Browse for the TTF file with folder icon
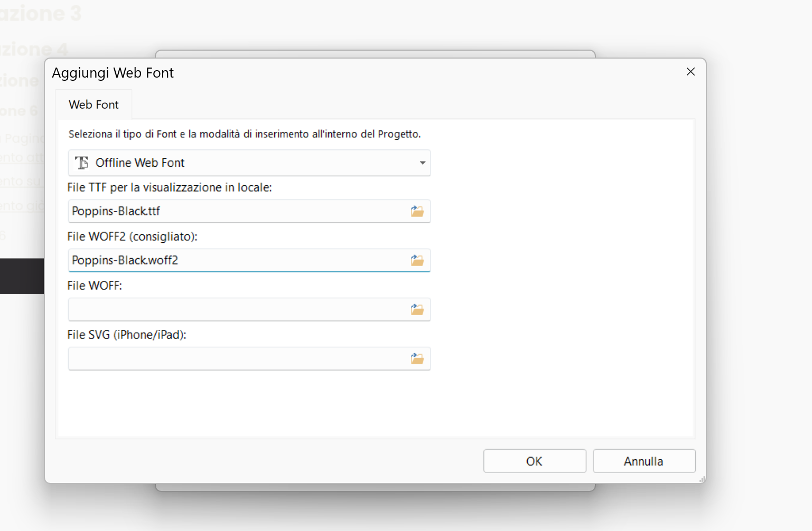Image resolution: width=812 pixels, height=531 pixels. [x=417, y=211]
